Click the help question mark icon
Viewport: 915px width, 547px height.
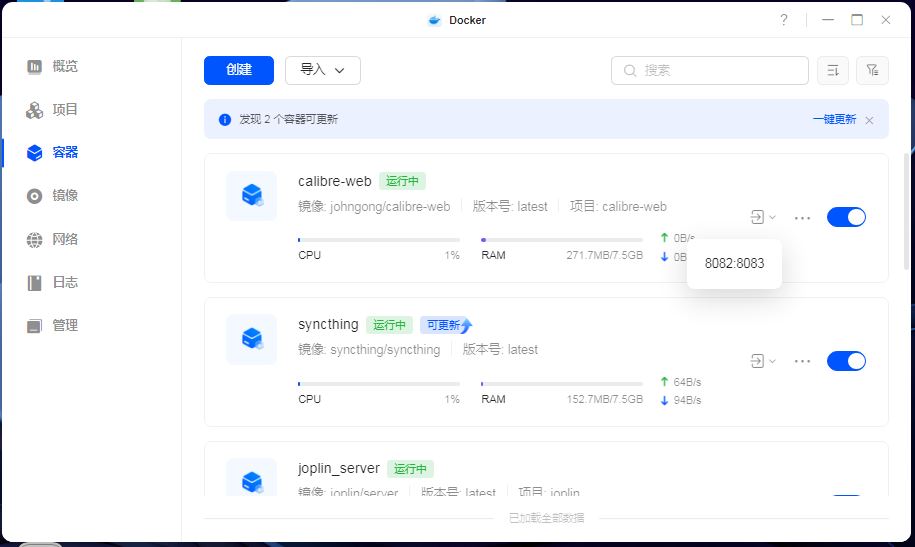pyautogui.click(x=784, y=20)
